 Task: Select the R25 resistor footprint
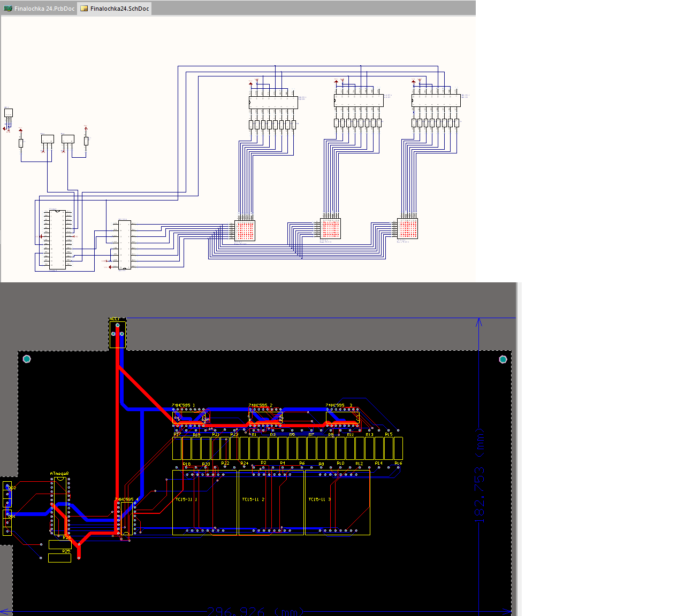(x=59, y=558)
